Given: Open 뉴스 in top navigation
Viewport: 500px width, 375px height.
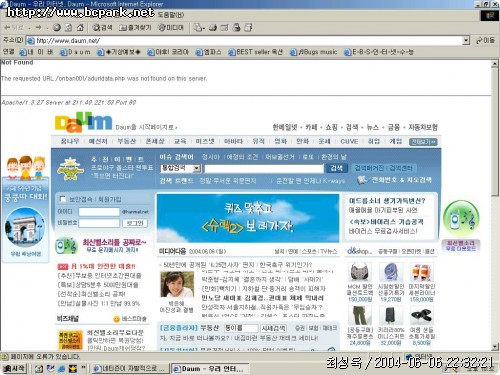Looking at the screenshot, I should click(373, 127).
